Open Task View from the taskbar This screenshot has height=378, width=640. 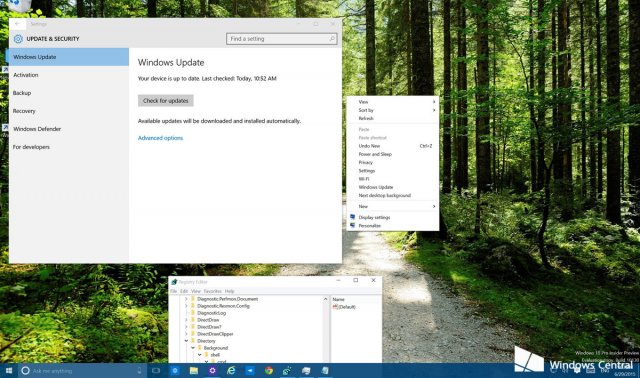(156, 371)
